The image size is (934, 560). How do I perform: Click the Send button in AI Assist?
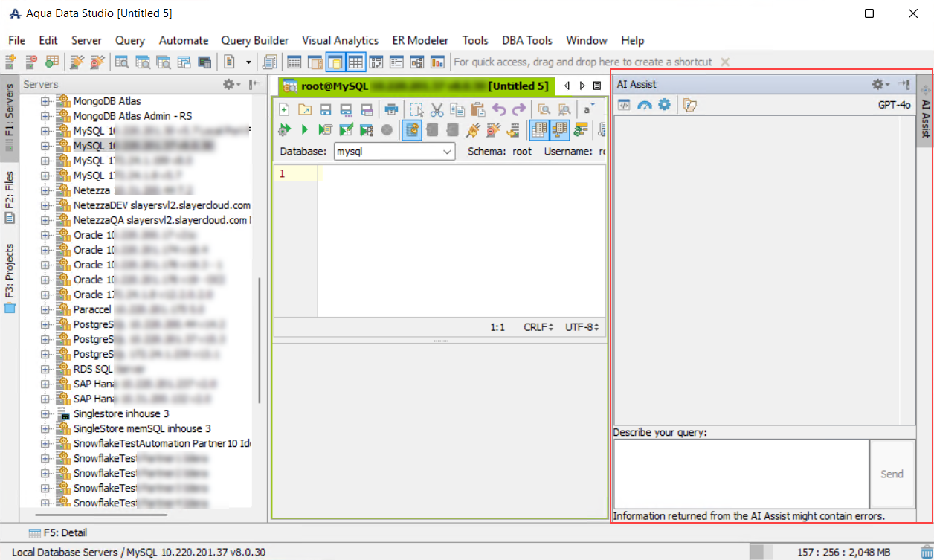[892, 474]
